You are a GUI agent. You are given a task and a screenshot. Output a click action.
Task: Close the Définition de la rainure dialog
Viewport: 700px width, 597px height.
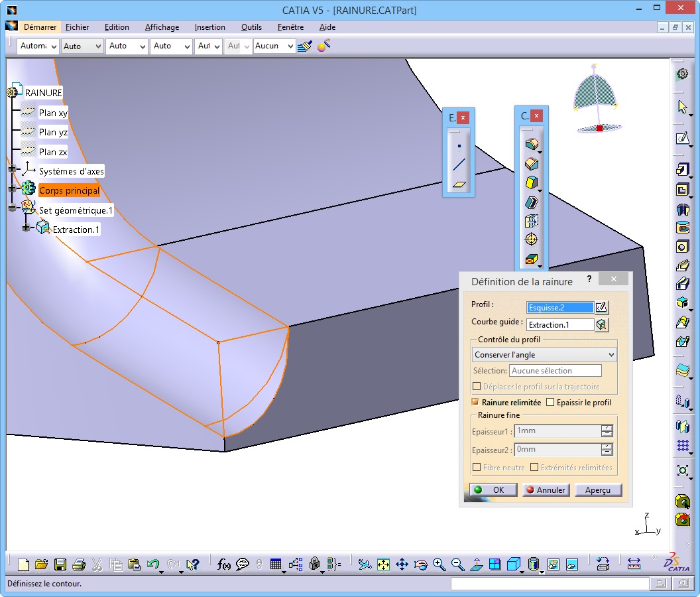click(x=614, y=279)
